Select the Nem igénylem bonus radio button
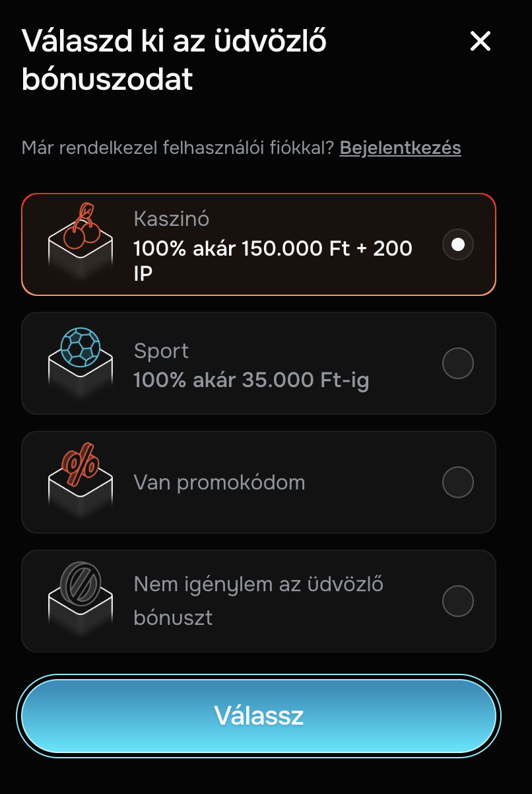The image size is (532, 794). pyautogui.click(x=457, y=601)
